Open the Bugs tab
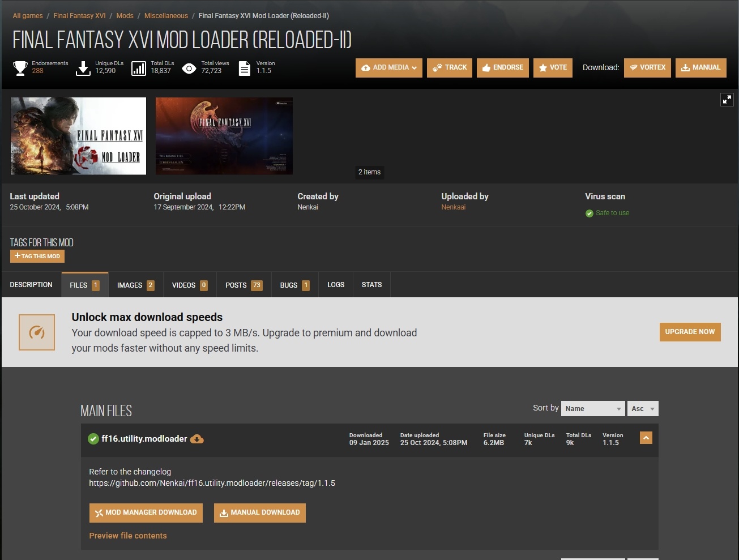 coord(294,285)
